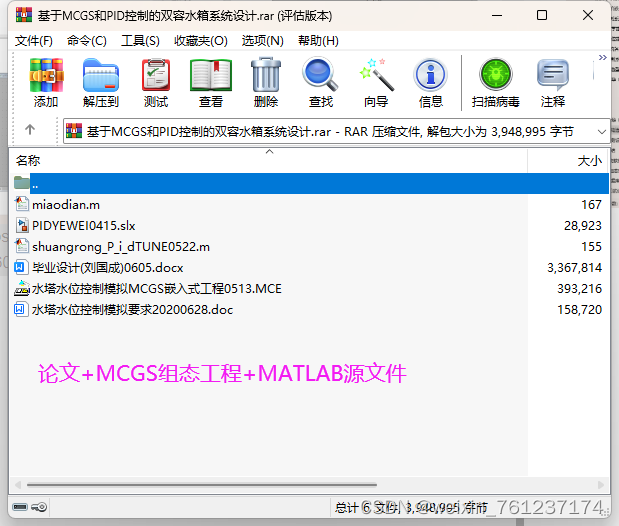Image resolution: width=619 pixels, height=526 pixels.
Task: Expand the toolbar overflow chevron
Action: [x=602, y=58]
